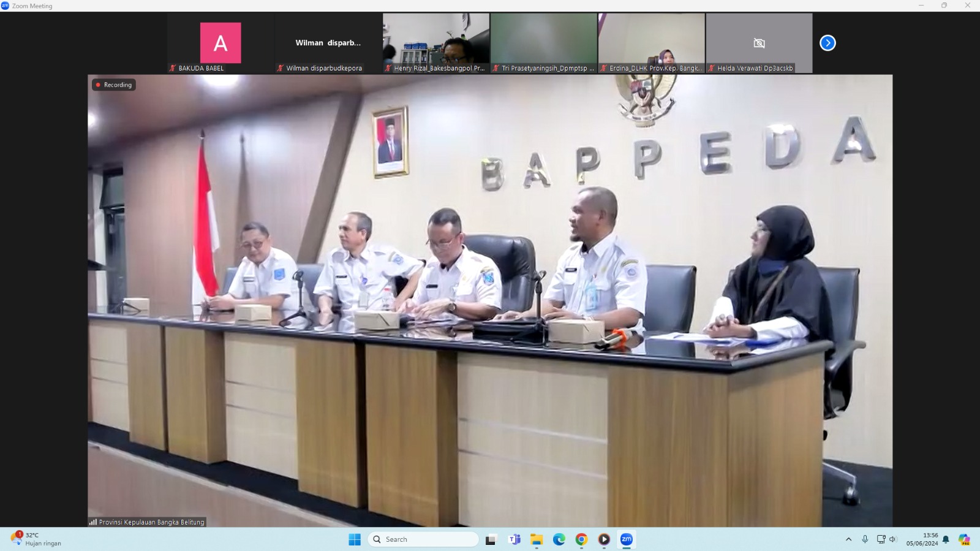Click the camera-off icon on Helda Verawati's tile

coord(759,43)
